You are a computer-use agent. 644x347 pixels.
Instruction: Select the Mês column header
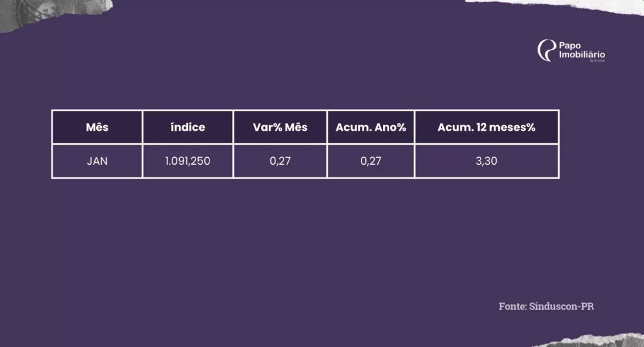tap(97, 128)
